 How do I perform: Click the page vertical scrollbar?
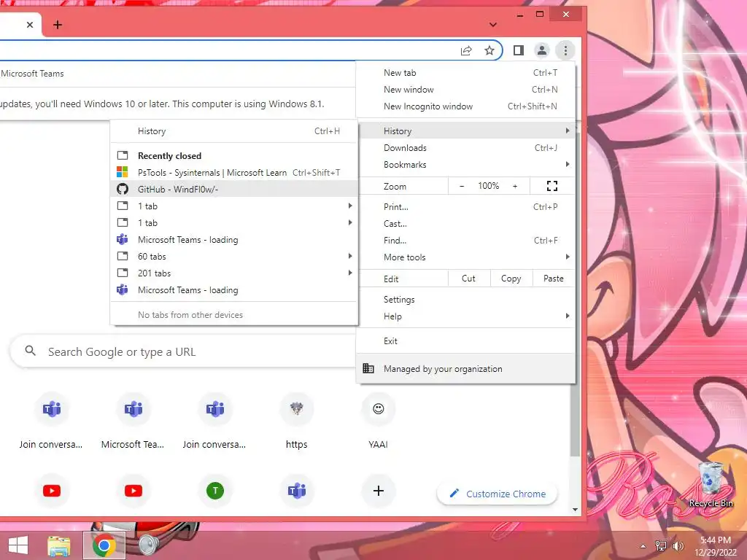(575, 295)
